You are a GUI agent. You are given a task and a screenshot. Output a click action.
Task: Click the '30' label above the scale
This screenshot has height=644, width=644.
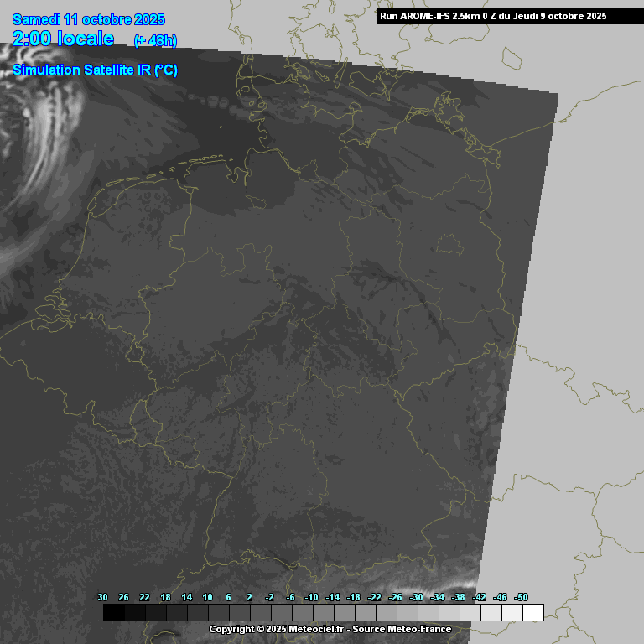pos(102,597)
